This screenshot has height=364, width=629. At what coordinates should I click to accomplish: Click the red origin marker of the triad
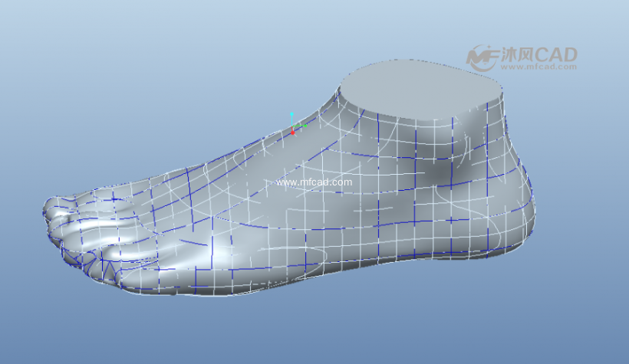pyautogui.click(x=293, y=132)
